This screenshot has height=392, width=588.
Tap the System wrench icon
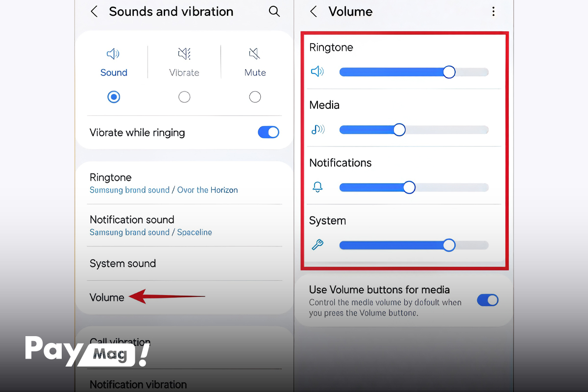point(318,245)
